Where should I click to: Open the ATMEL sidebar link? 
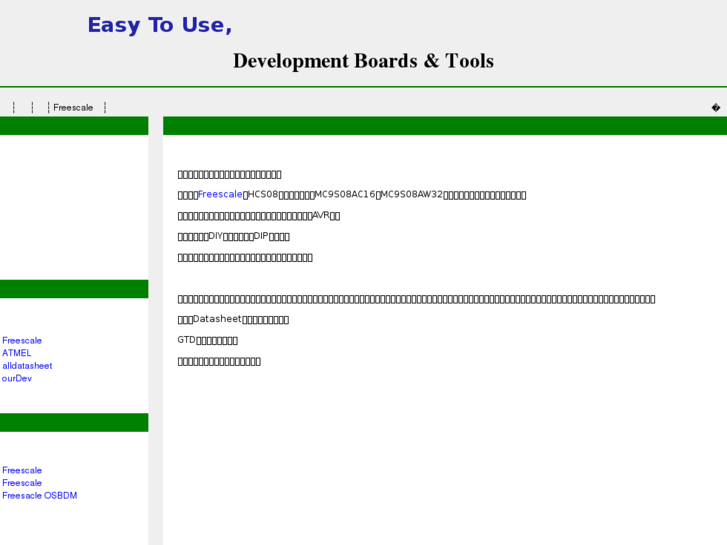pos(17,353)
